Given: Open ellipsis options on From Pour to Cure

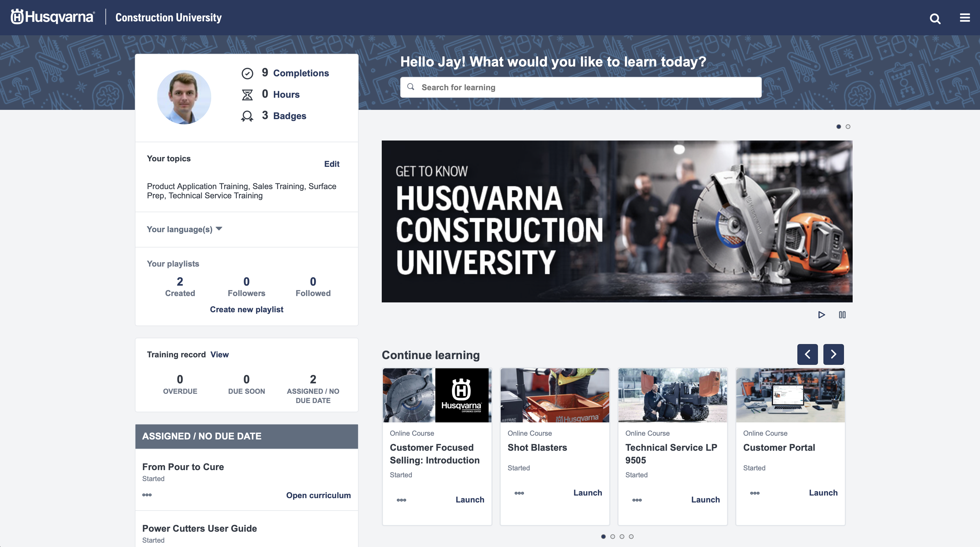Looking at the screenshot, I should pos(147,495).
